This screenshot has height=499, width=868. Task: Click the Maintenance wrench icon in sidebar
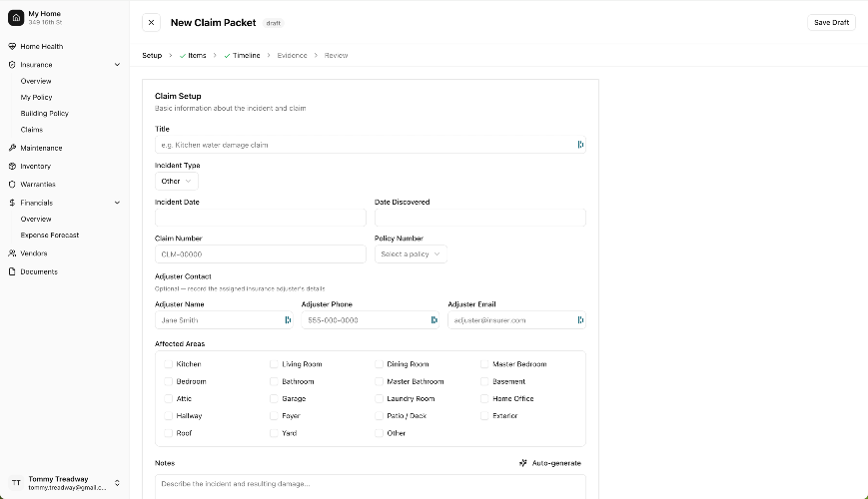(x=12, y=148)
